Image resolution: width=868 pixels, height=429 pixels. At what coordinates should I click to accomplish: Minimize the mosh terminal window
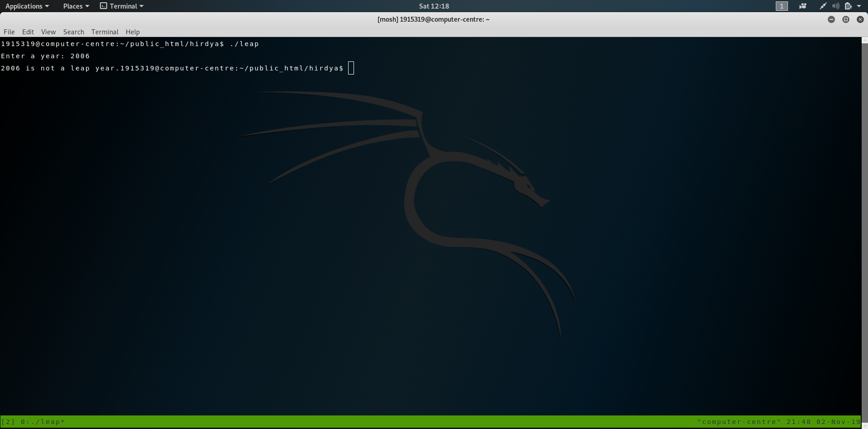(831, 19)
